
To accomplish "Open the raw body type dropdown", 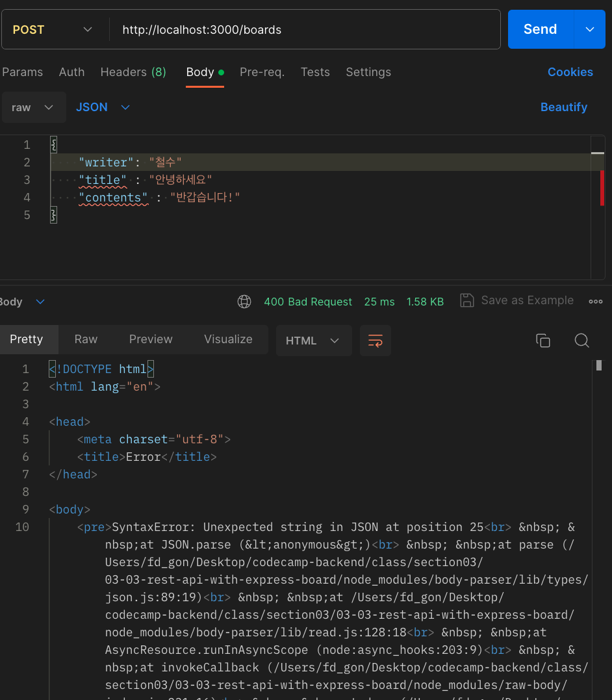I will (x=33, y=107).
